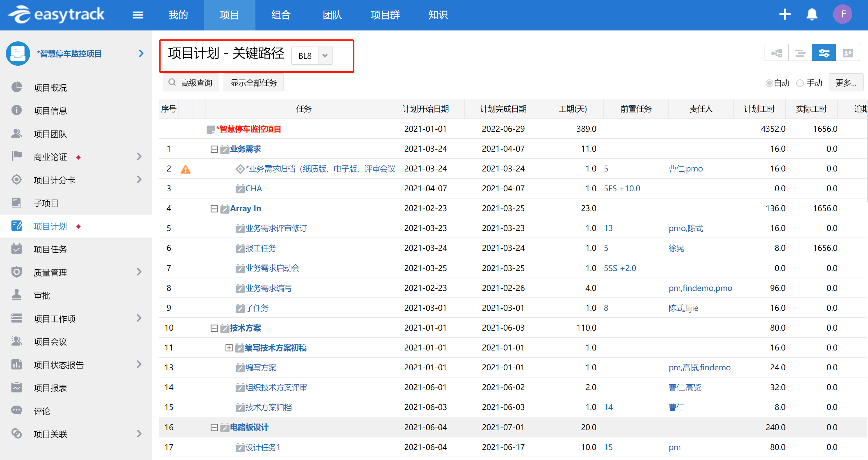The width and height of the screenshot is (868, 460).
Task: Open the resource card view icon
Action: pyautogui.click(x=847, y=53)
